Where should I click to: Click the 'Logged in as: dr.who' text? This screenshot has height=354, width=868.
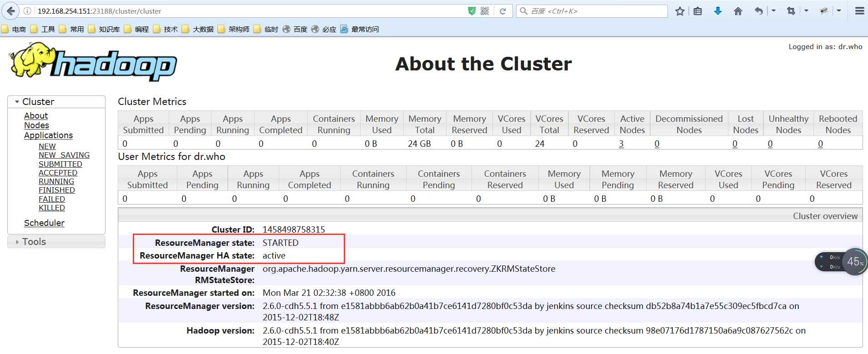pos(825,46)
